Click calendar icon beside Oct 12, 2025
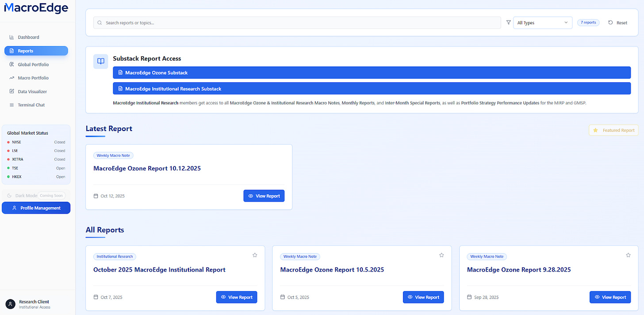 pos(96,196)
